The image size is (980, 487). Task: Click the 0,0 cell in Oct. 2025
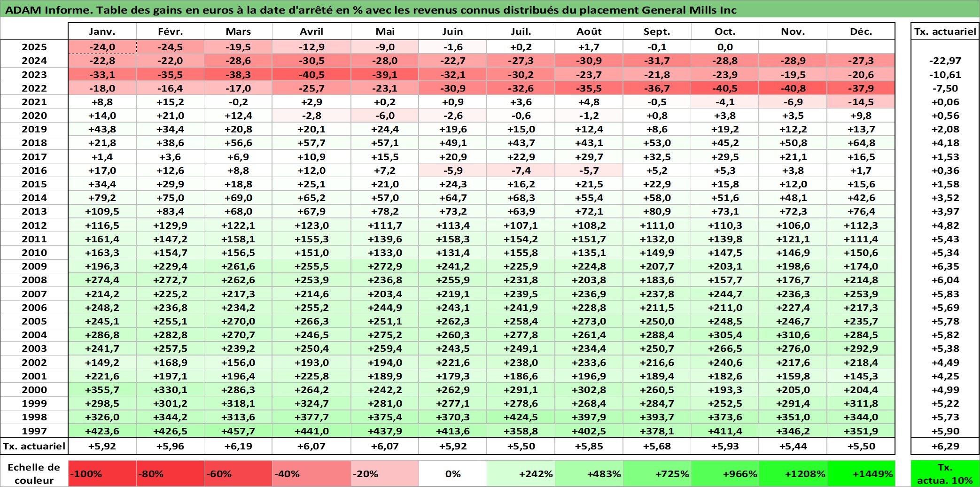(x=725, y=47)
